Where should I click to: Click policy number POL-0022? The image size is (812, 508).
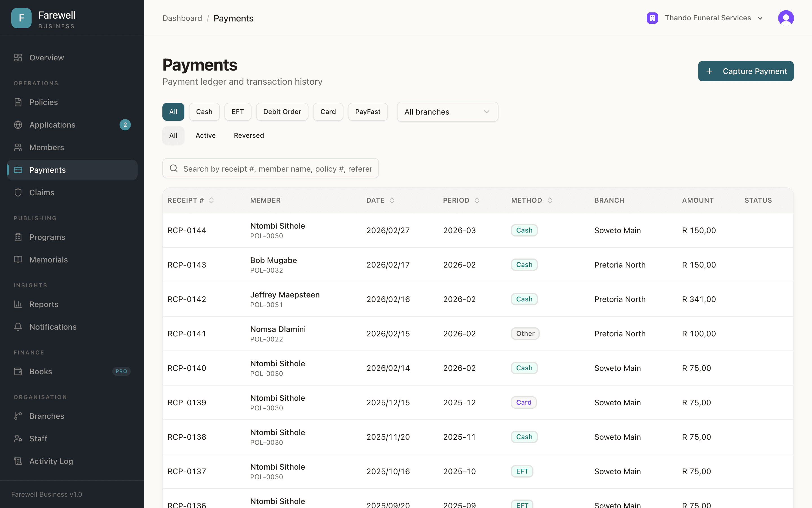point(266,339)
